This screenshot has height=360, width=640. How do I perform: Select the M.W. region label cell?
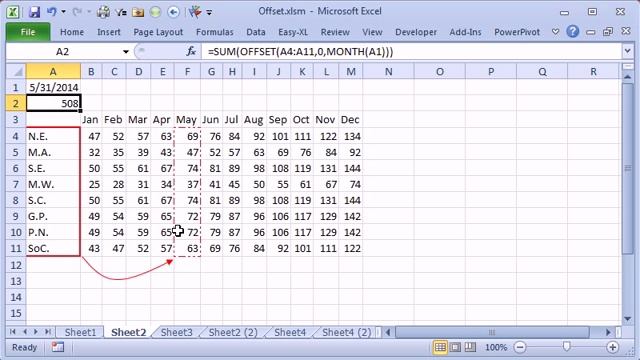coord(53,184)
